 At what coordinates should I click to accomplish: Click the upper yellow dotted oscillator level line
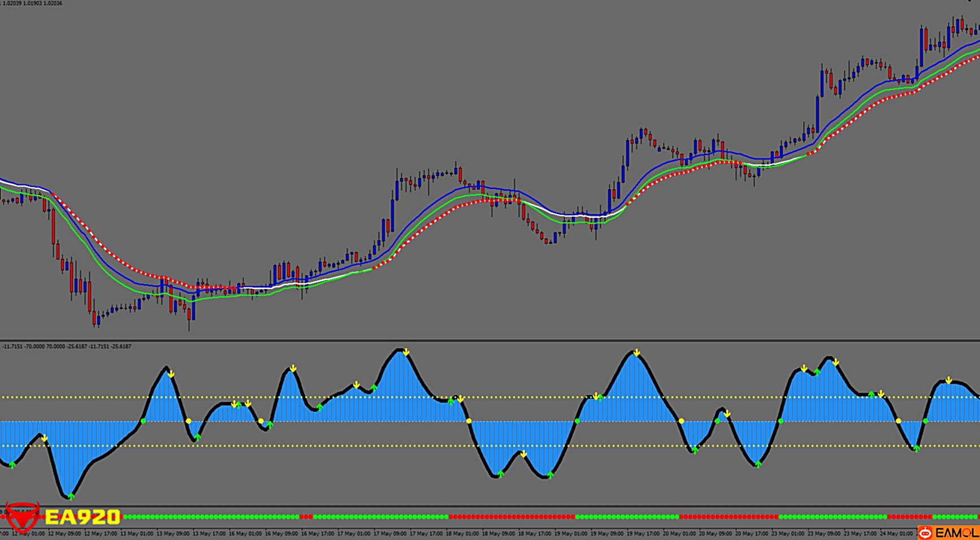coord(509,397)
